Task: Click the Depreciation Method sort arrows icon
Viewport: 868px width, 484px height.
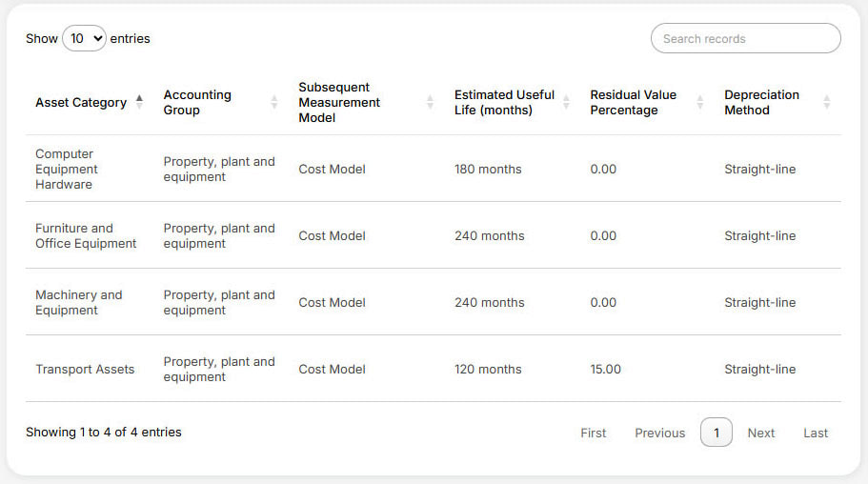Action: [x=826, y=102]
